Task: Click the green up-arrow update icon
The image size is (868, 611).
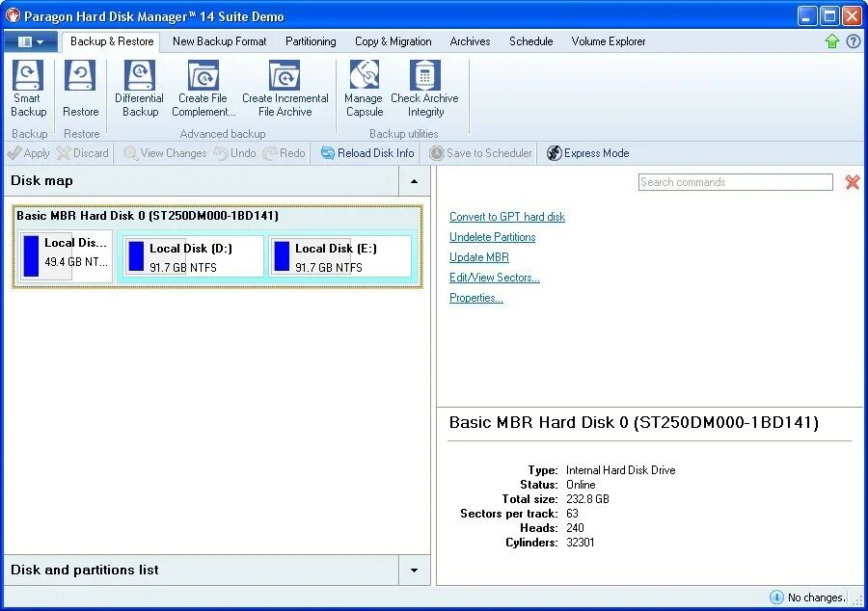Action: 832,41
